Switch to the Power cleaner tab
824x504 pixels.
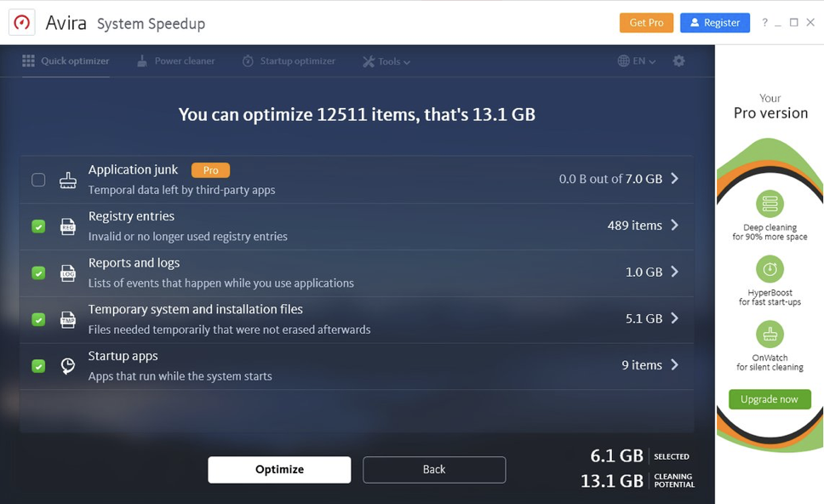click(x=176, y=61)
